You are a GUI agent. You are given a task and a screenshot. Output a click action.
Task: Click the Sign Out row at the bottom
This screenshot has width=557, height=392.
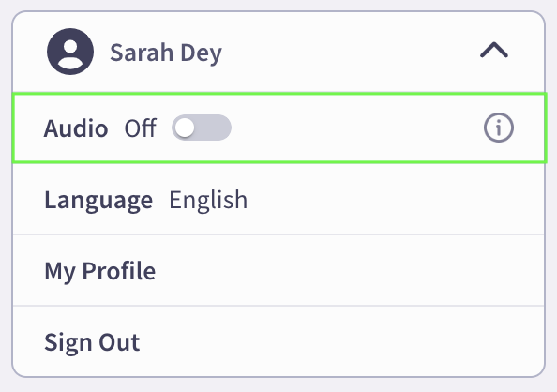tap(278, 341)
